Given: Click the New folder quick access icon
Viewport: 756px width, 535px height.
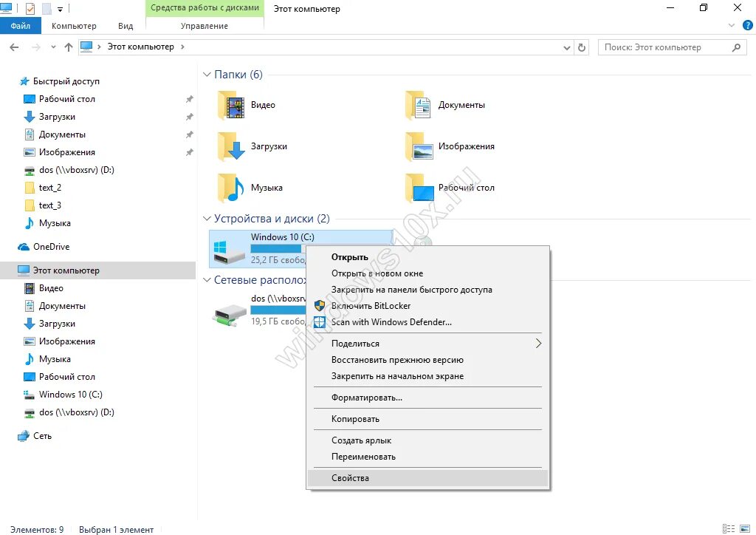Looking at the screenshot, I should [47, 8].
